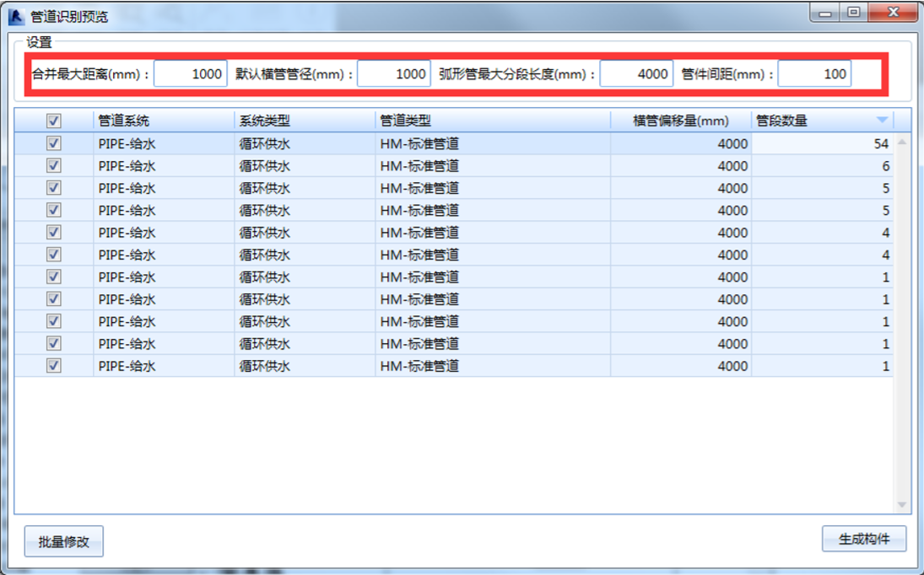Click 批量修改 button

coord(63,541)
